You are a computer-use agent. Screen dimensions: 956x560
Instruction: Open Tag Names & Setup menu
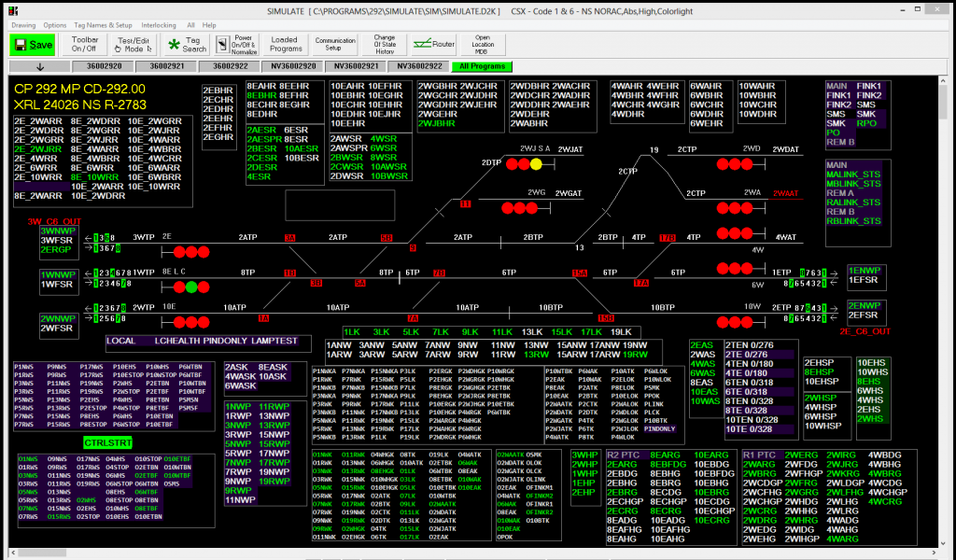pyautogui.click(x=103, y=25)
